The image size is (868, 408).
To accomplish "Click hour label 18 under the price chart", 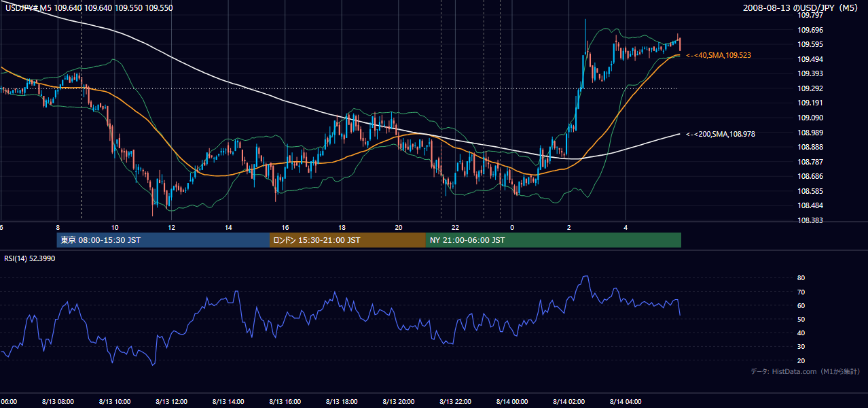I will [342, 227].
